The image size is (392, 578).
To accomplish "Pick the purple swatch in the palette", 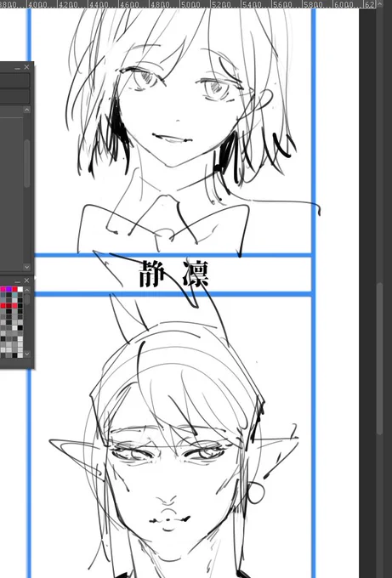I will (9, 289).
